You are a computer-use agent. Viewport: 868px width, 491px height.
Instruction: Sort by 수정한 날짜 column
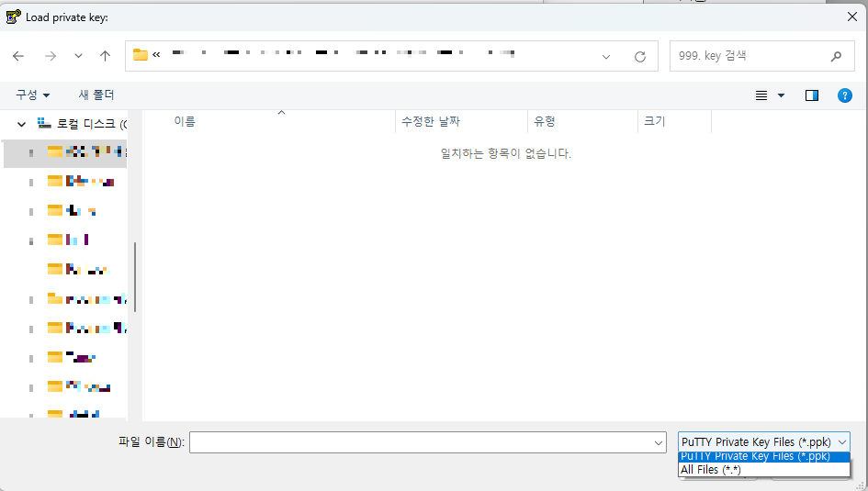[x=431, y=122]
